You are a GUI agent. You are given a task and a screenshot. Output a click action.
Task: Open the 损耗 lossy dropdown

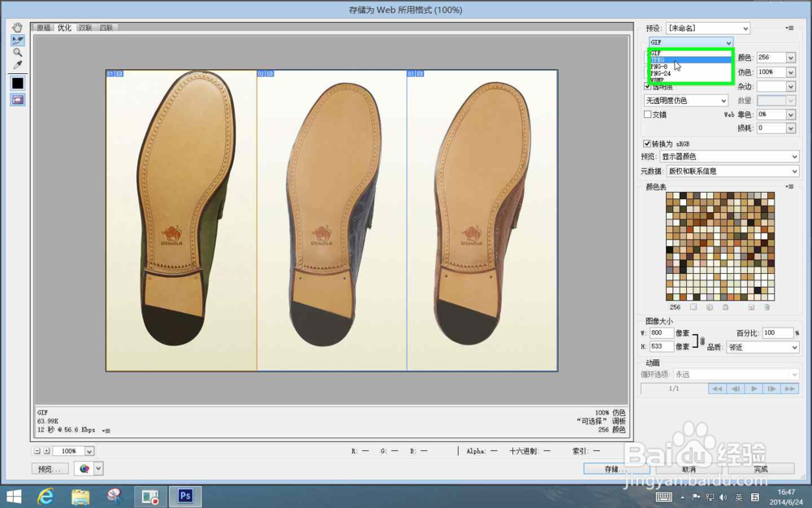(x=791, y=128)
